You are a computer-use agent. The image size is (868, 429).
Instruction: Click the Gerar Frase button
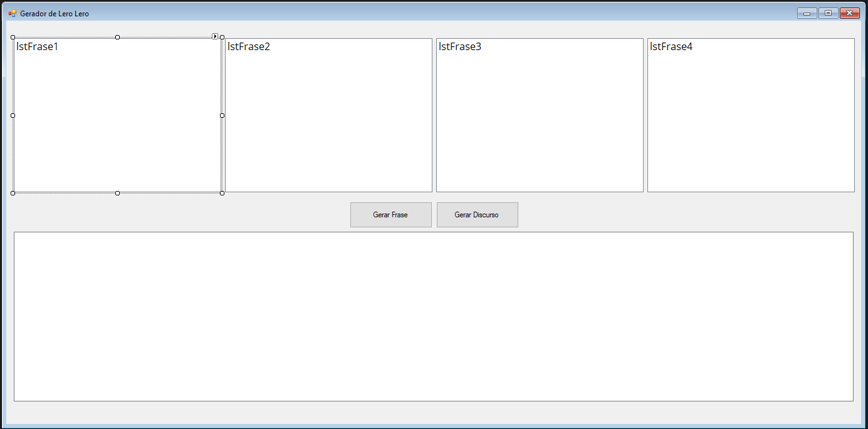[390, 215]
